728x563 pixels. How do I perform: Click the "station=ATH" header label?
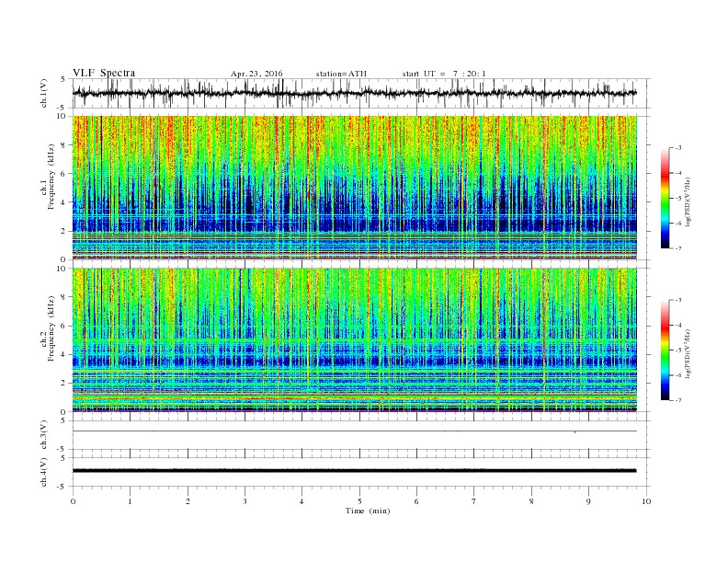tap(341, 74)
